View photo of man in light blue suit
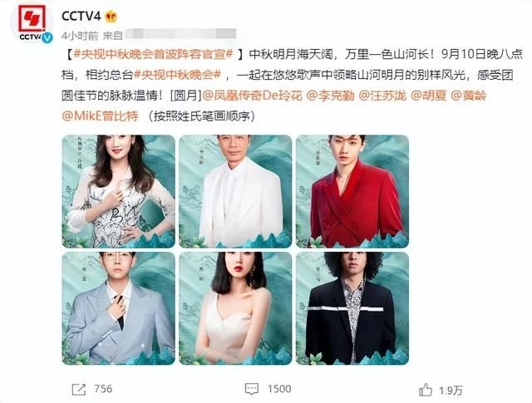This screenshot has width=532, height=403. pyautogui.click(x=118, y=308)
